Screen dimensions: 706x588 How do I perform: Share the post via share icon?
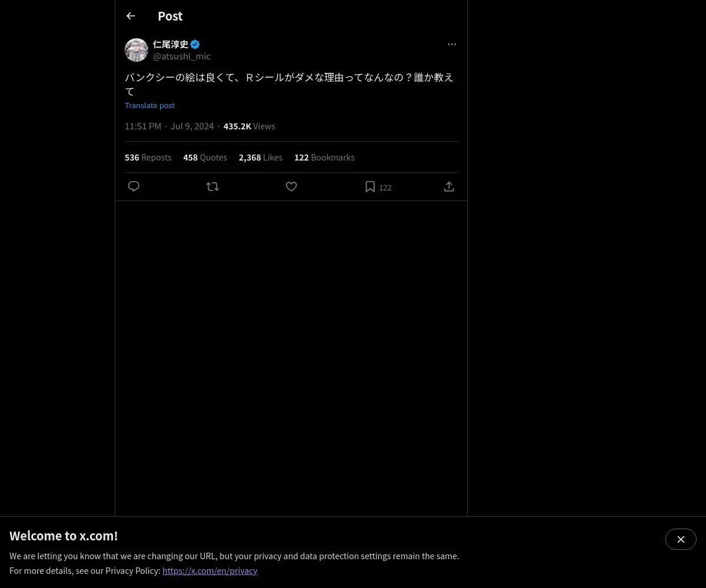click(x=449, y=186)
